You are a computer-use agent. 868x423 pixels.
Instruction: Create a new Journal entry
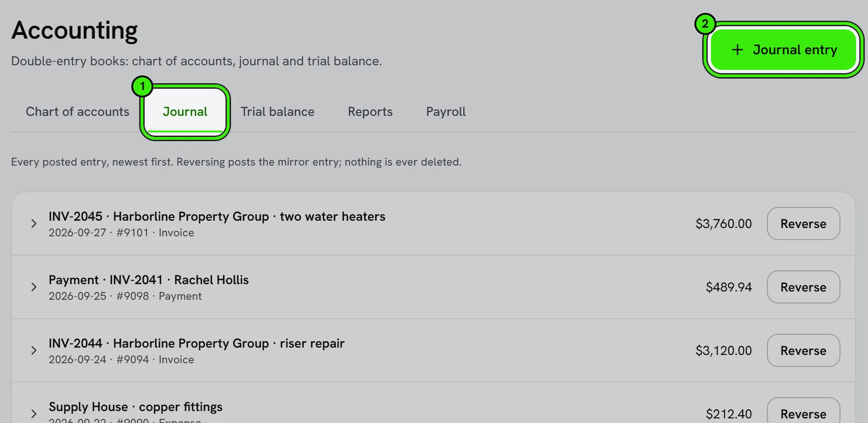point(783,50)
